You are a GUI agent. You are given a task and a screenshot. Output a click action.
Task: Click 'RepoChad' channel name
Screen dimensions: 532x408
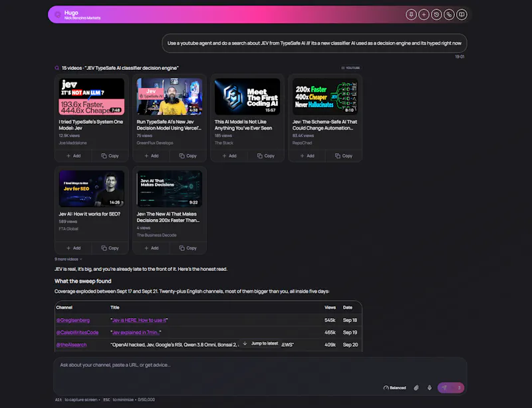[302, 142]
